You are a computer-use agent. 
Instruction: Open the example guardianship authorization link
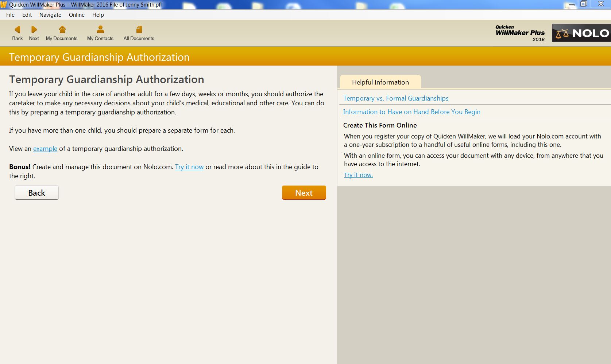[x=45, y=149]
